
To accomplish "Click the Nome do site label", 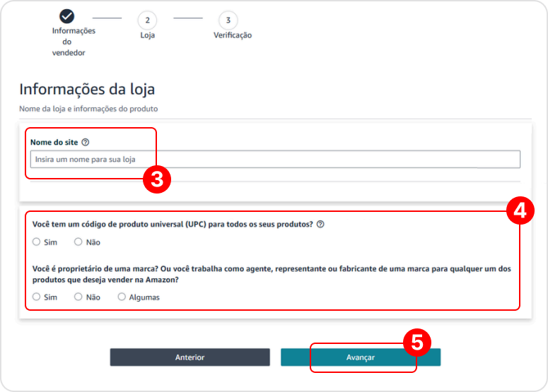I will (54, 142).
